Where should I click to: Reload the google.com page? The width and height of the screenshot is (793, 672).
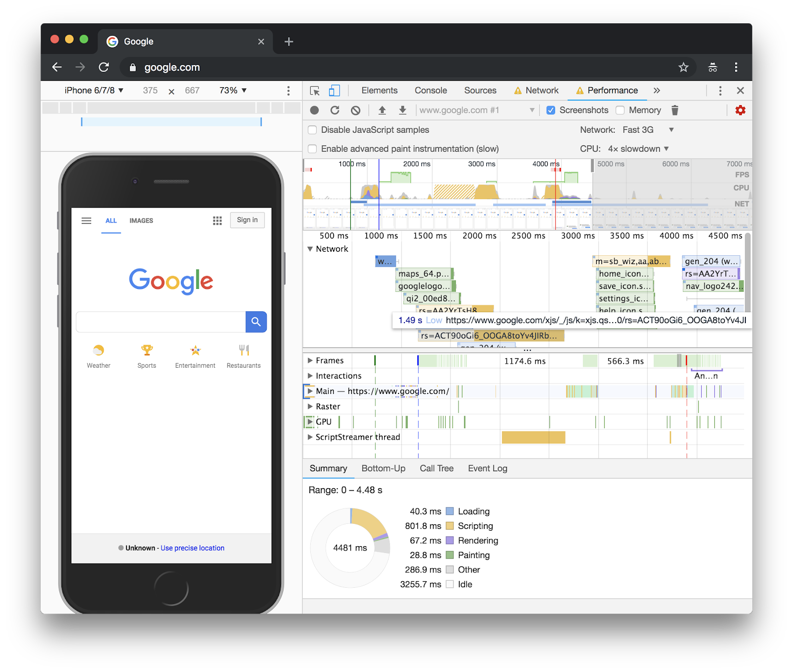tap(104, 67)
